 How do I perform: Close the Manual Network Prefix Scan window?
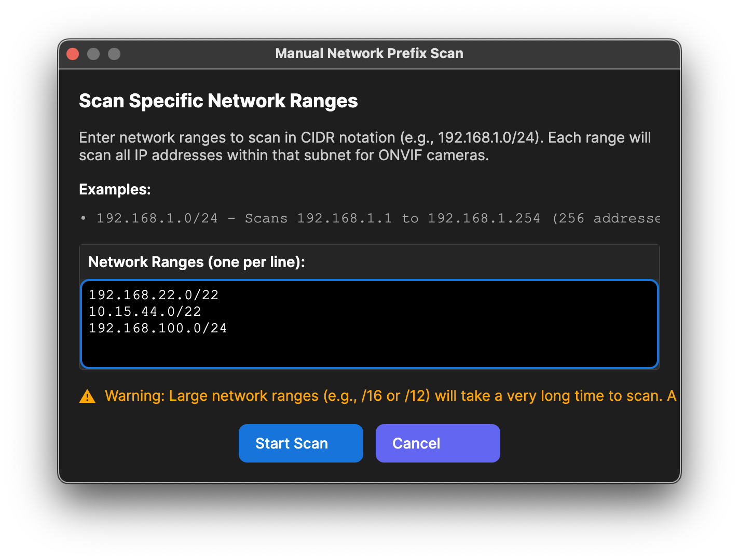(73, 54)
